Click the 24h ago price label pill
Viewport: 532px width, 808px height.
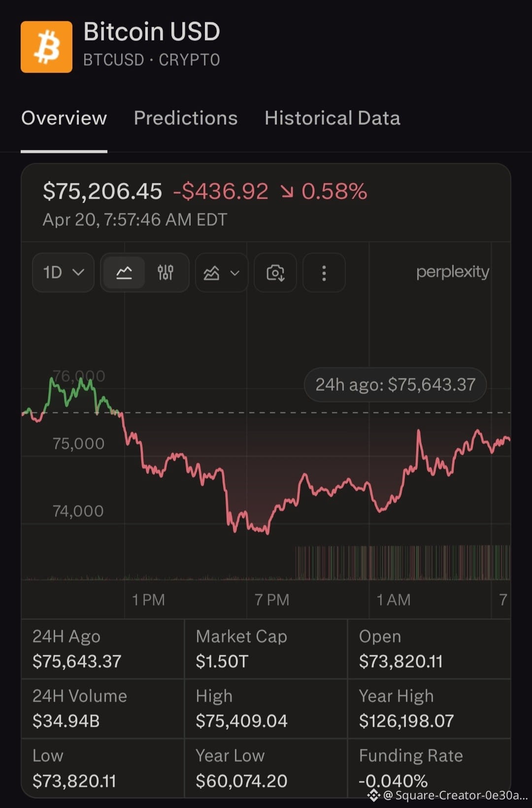pyautogui.click(x=395, y=384)
